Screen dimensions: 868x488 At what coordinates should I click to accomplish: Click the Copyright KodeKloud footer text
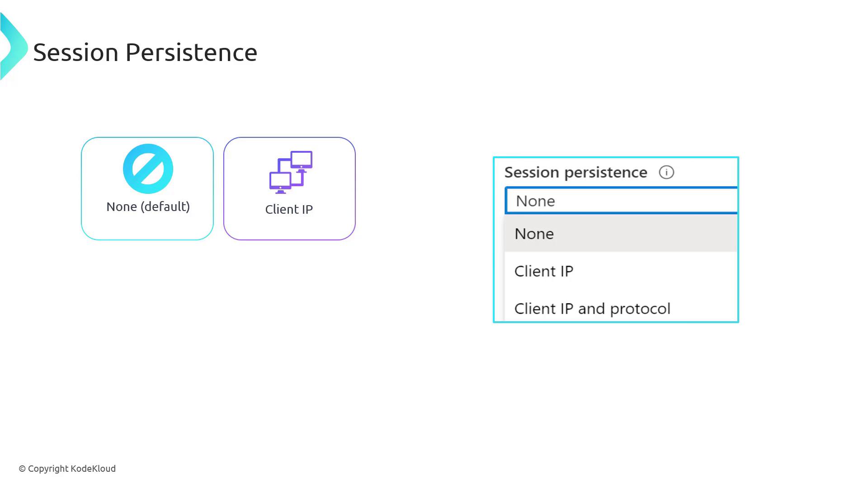tap(71, 469)
